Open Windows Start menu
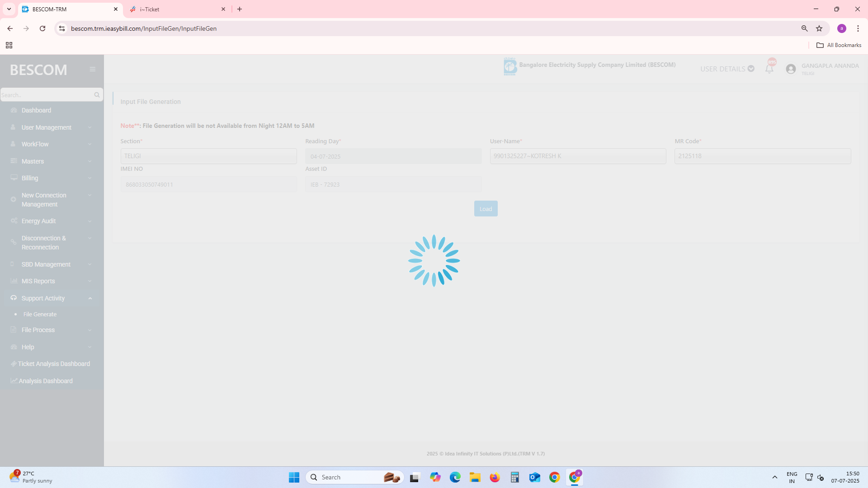The width and height of the screenshot is (868, 488). 294,477
